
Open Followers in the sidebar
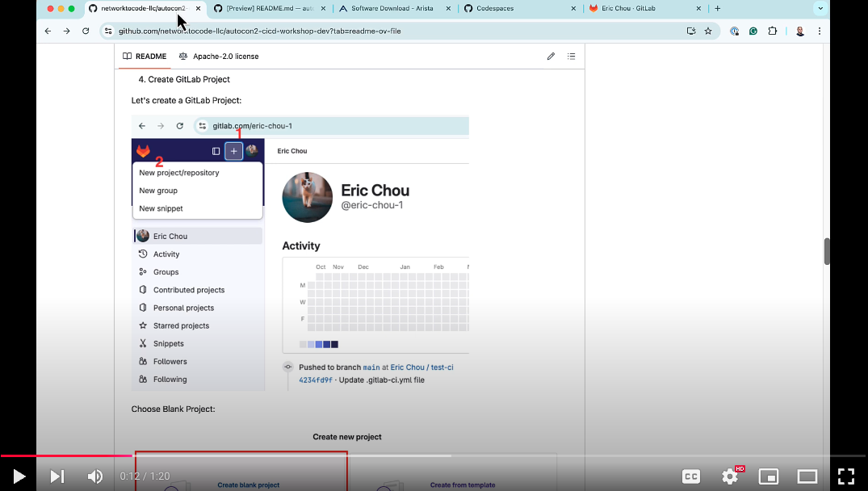(x=170, y=362)
